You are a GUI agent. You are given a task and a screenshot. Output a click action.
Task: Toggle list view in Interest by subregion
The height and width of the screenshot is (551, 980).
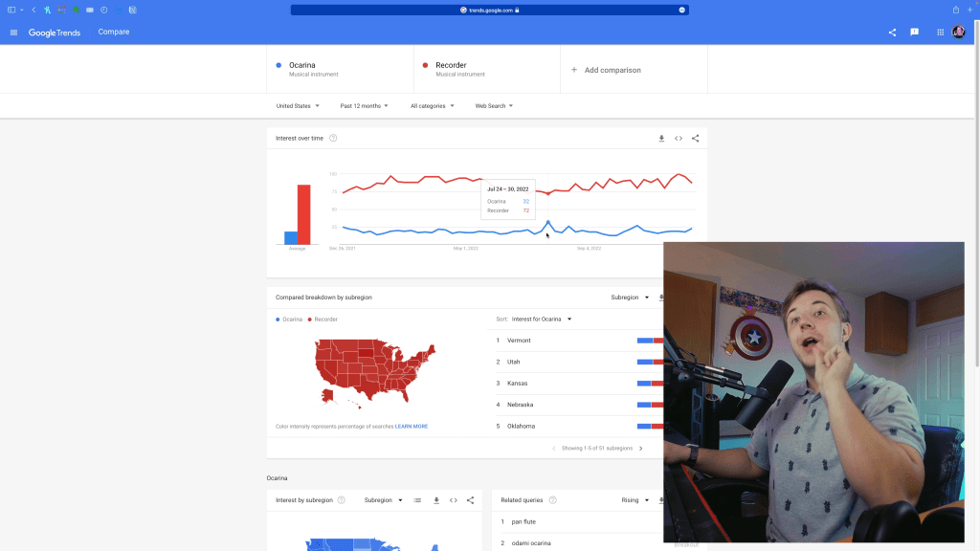tap(417, 500)
